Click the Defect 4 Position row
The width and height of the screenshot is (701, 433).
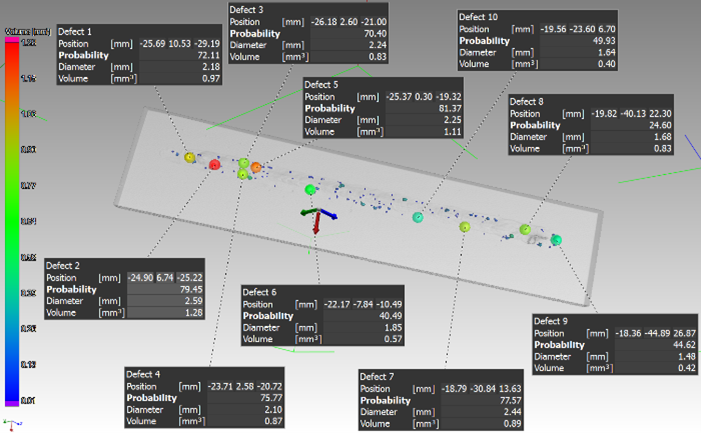209,385
